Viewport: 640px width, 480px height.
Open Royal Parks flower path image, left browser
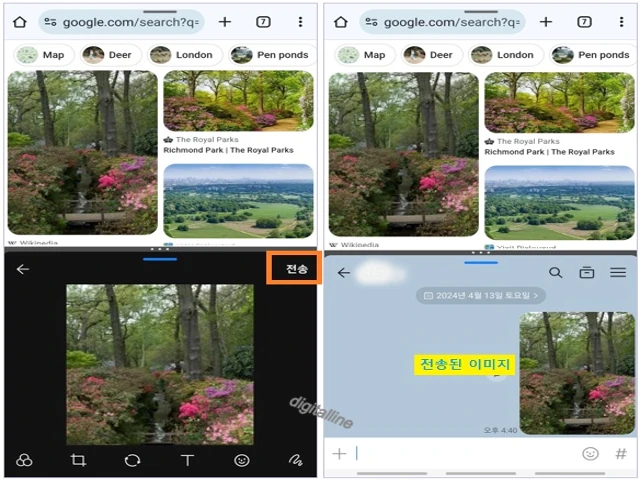(238, 101)
